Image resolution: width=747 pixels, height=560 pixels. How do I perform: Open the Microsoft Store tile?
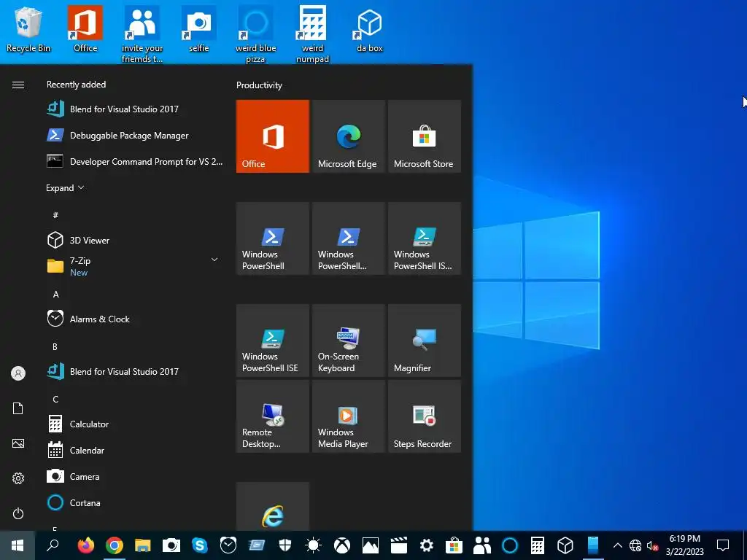[x=425, y=136]
